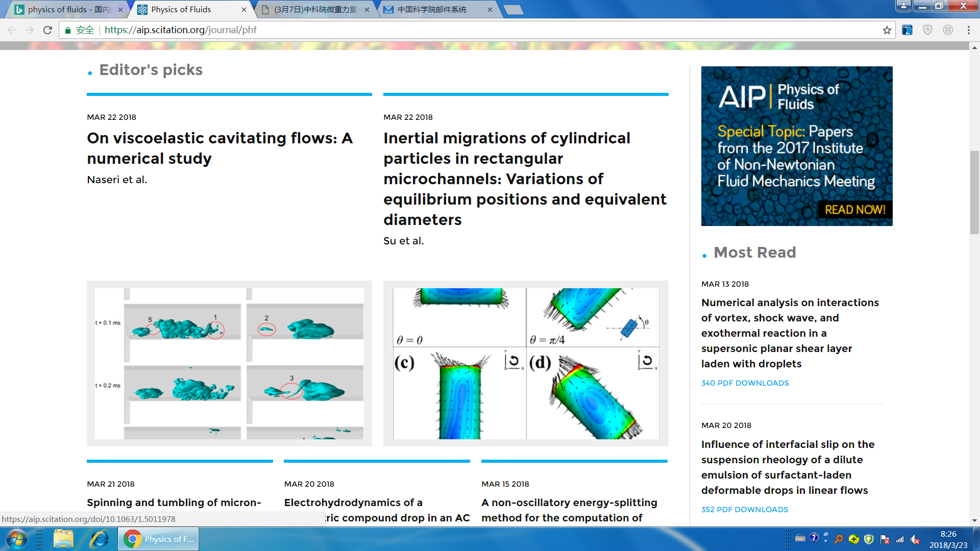980x551 pixels.
Task: Click the blue extension icon beside bookmark star
Action: pyautogui.click(x=907, y=30)
